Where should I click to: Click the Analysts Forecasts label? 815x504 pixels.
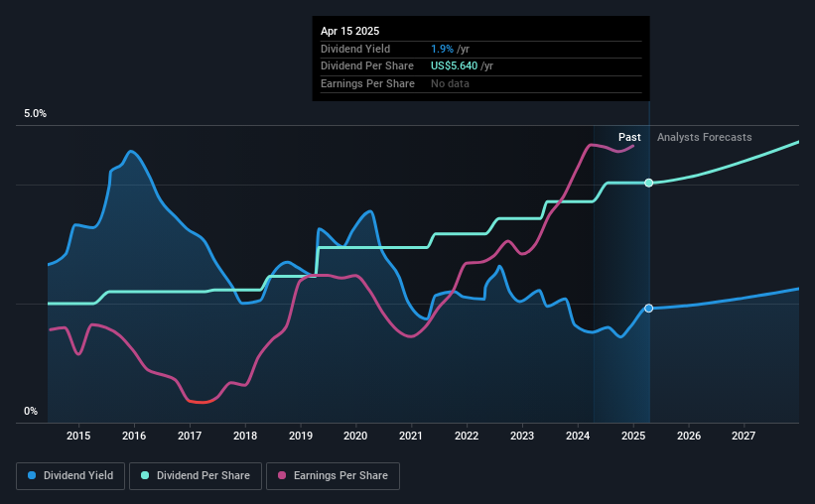(x=704, y=137)
